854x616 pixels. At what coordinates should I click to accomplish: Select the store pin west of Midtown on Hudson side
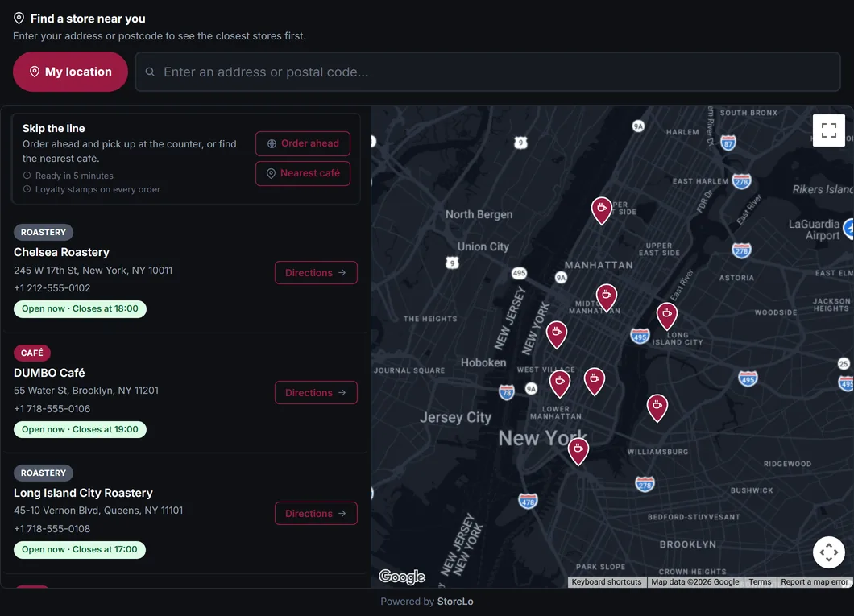point(556,334)
